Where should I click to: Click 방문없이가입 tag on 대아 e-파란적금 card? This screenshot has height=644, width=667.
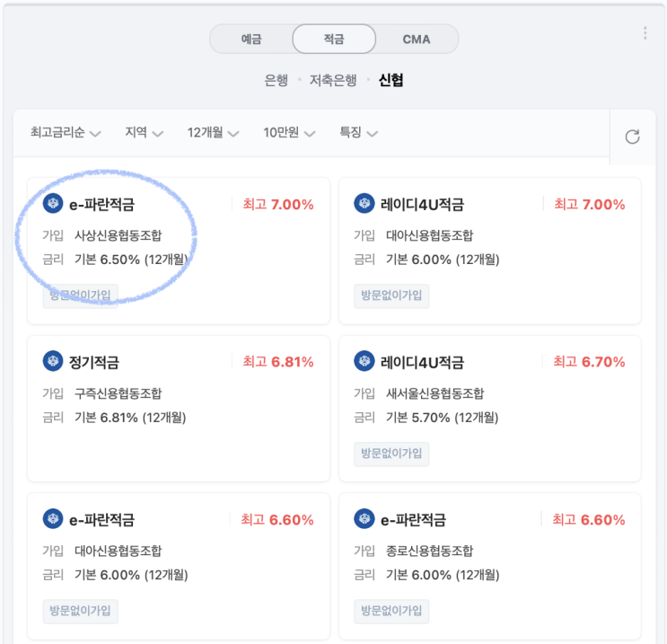click(x=81, y=612)
